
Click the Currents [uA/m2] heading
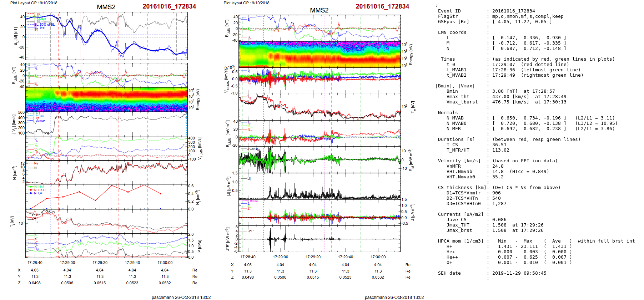(461, 214)
